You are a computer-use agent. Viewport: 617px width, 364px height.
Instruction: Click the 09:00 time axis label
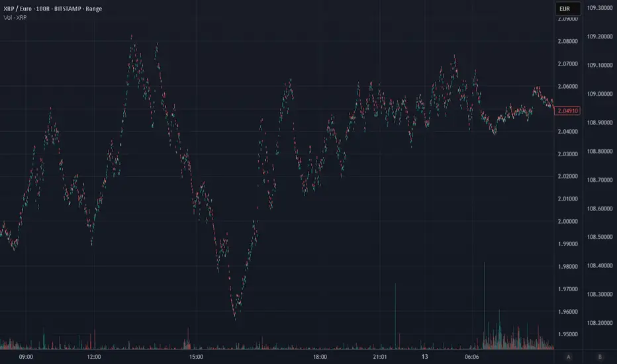(x=26, y=357)
